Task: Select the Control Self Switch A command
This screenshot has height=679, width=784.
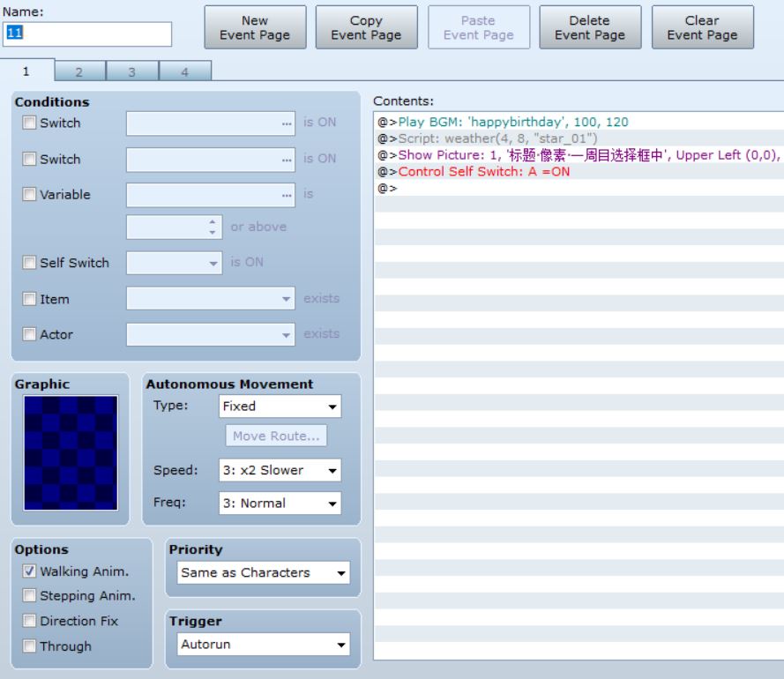Action: click(x=579, y=171)
